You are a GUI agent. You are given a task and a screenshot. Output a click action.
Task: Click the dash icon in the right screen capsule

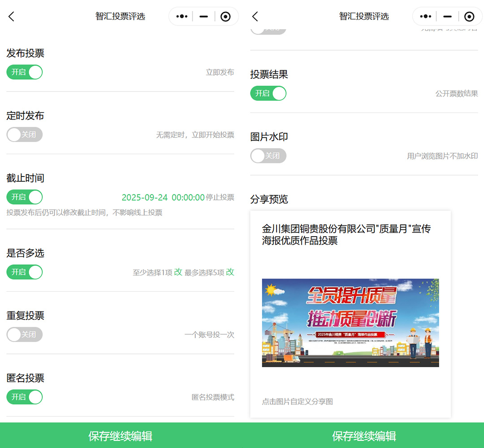(447, 17)
